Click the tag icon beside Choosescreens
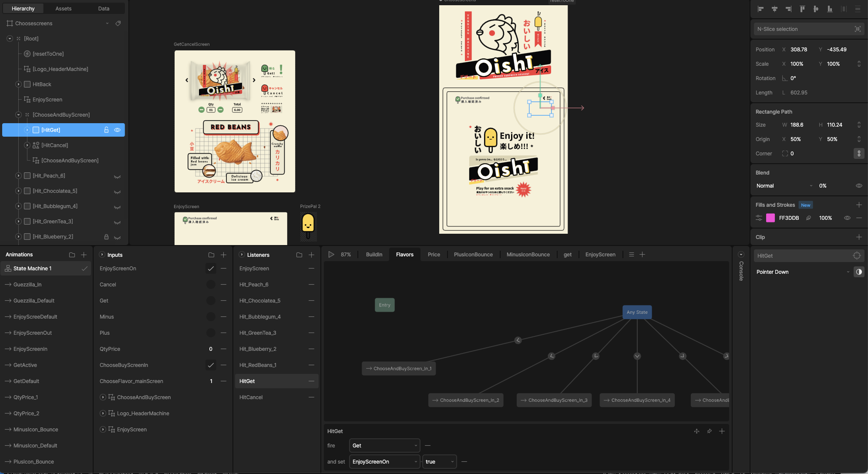868x474 pixels. point(118,23)
